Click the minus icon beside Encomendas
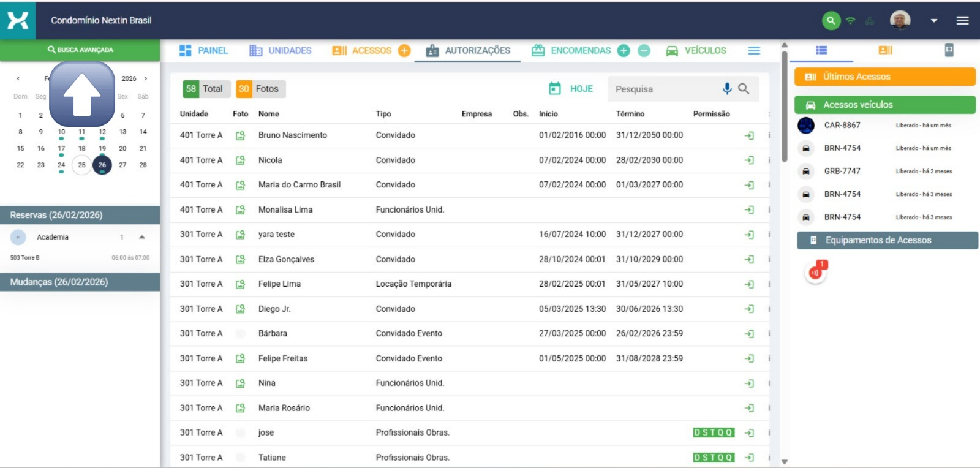980x468 pixels. click(x=644, y=51)
